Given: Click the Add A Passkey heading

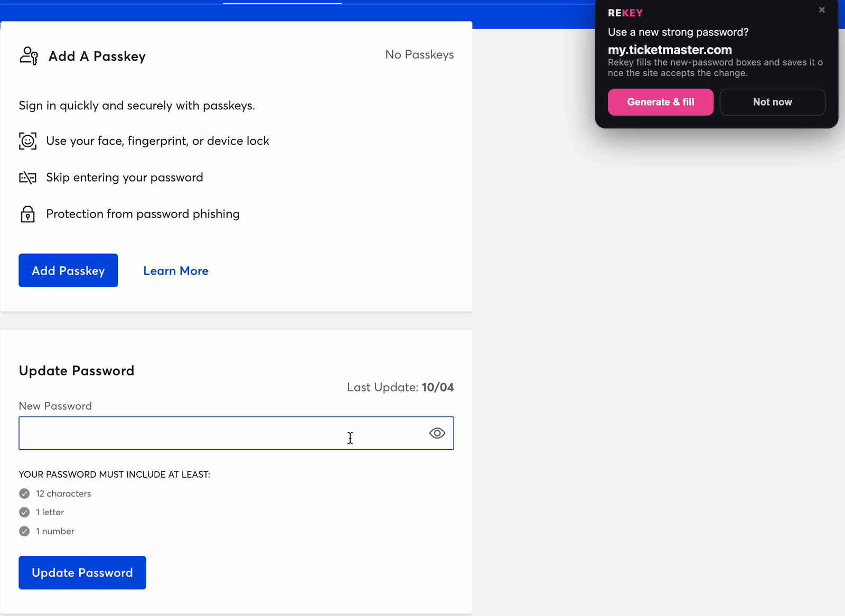Looking at the screenshot, I should pos(97,56).
